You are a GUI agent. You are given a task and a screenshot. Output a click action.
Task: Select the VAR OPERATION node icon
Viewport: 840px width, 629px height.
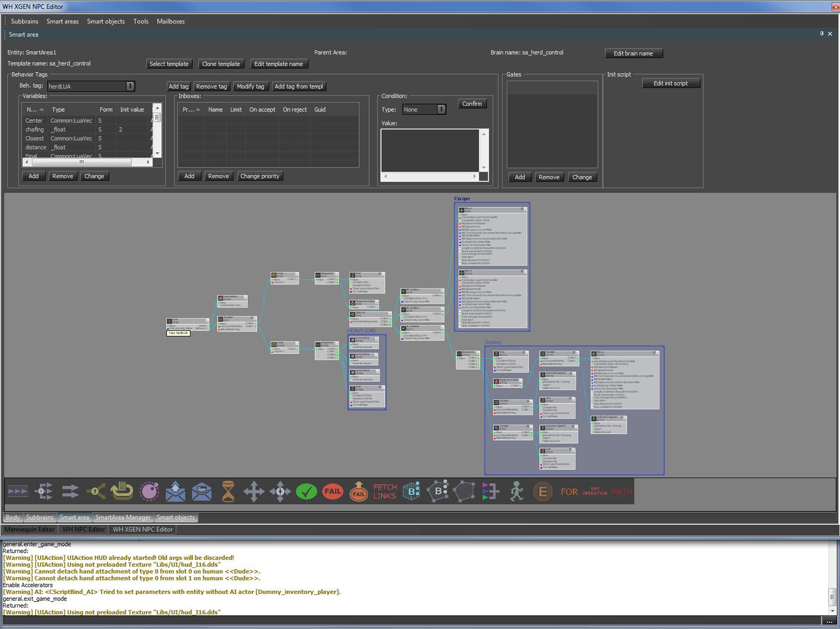(x=595, y=492)
